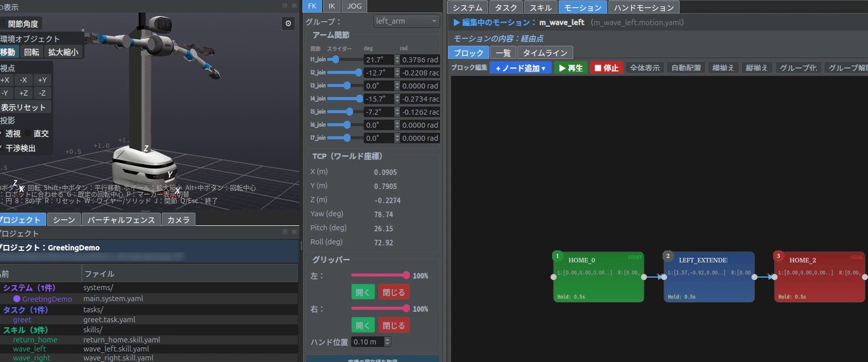Open the バーチャルフェンス tab

coord(121,220)
